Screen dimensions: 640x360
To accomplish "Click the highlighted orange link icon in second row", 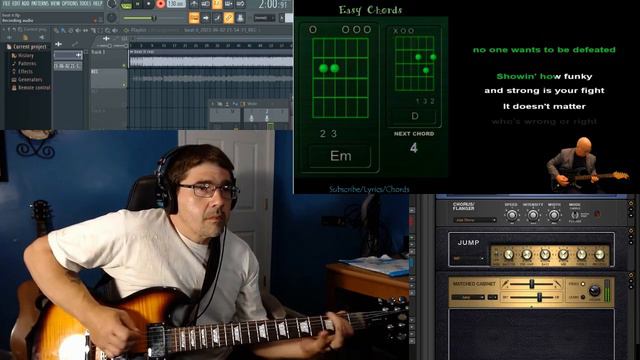I will click(x=229, y=18).
